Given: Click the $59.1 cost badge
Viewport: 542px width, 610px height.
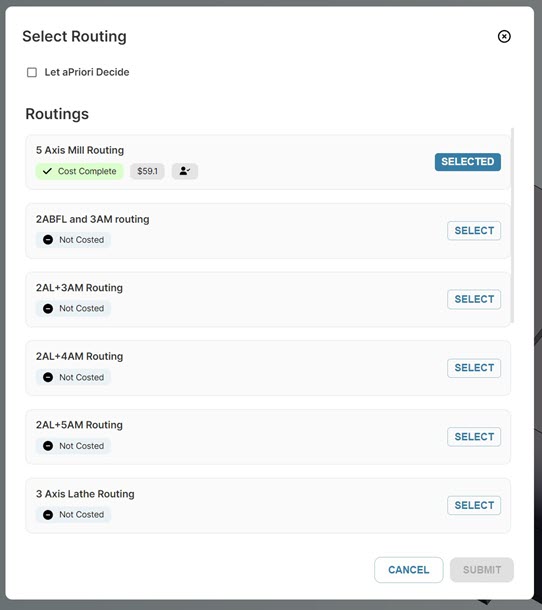Looking at the screenshot, I should (x=147, y=171).
